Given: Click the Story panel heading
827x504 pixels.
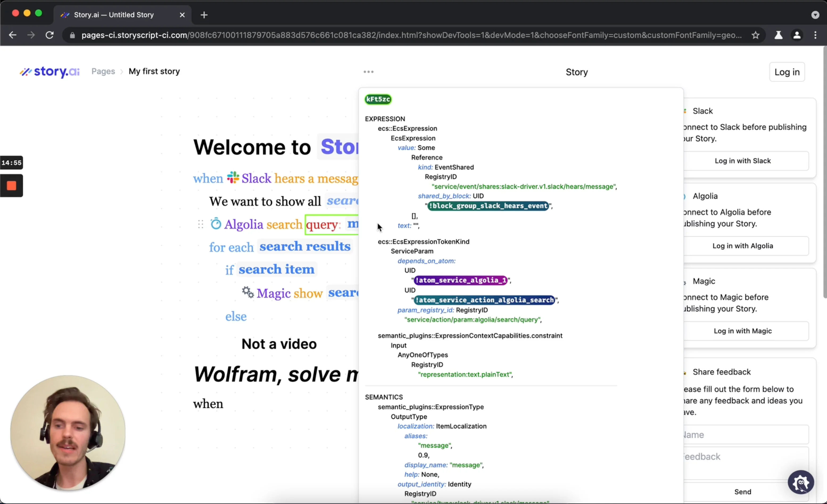Looking at the screenshot, I should (577, 72).
